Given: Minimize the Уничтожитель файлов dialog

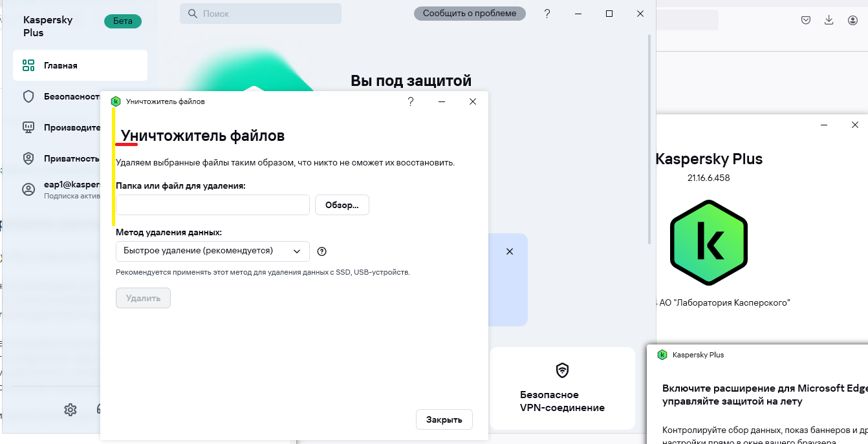Looking at the screenshot, I should pyautogui.click(x=442, y=101).
